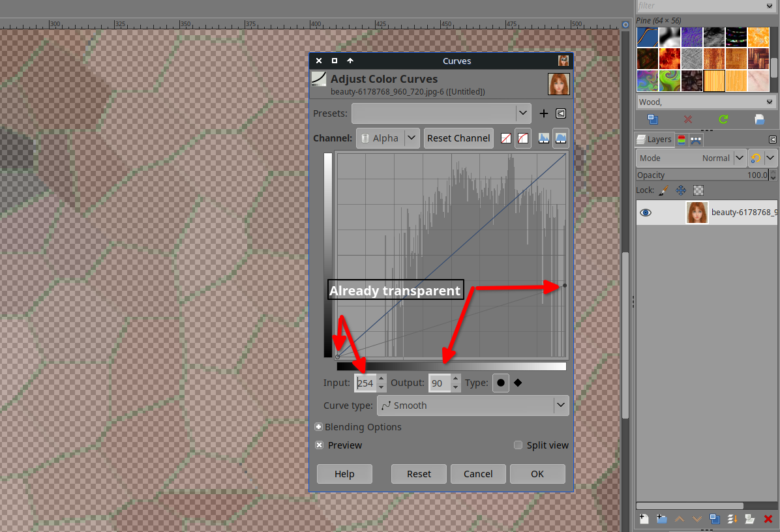The width and height of the screenshot is (780, 532).
Task: Toggle the Preview checkbox
Action: pos(320,445)
